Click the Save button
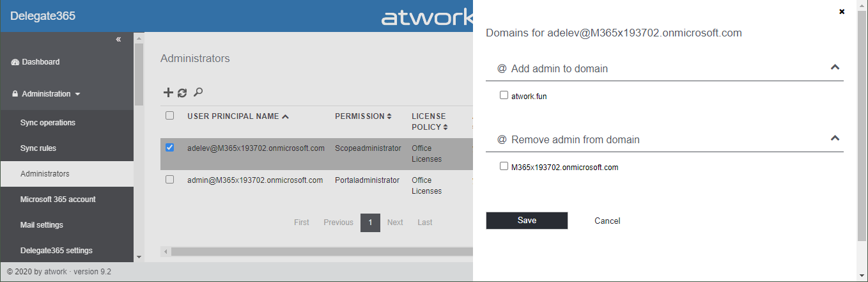The width and height of the screenshot is (868, 282). [527, 221]
